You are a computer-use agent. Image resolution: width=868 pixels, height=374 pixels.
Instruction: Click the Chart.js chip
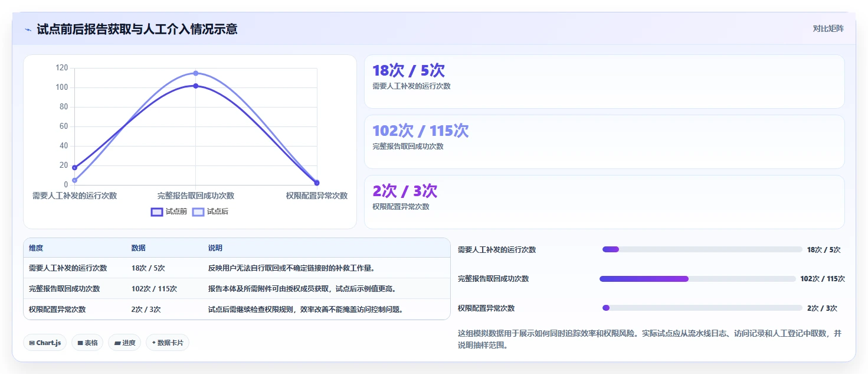pos(45,343)
